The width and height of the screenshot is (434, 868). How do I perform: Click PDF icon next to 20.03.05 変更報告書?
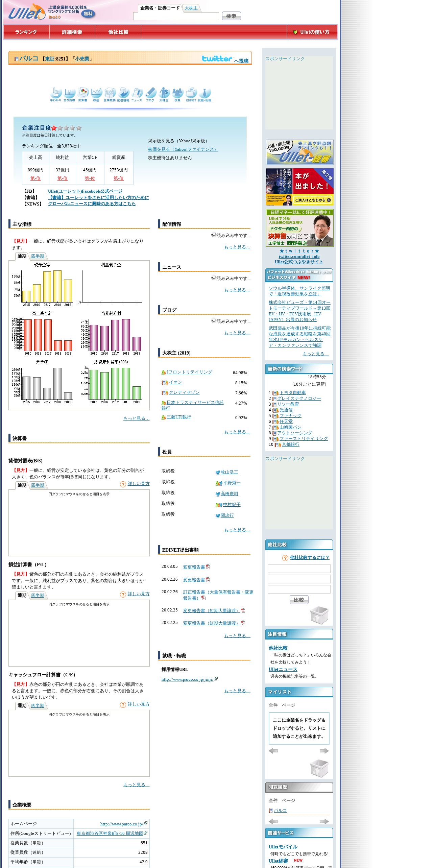[208, 567]
